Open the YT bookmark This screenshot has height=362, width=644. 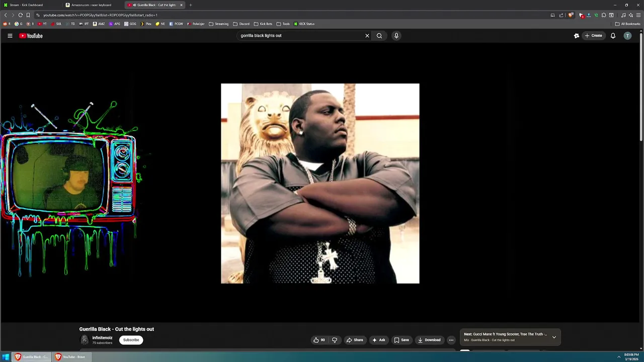42,24
